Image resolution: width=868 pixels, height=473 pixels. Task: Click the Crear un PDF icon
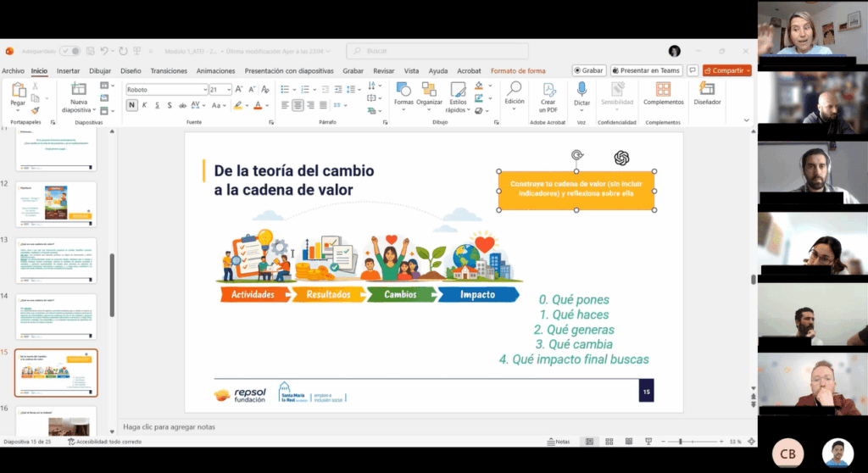(x=548, y=90)
